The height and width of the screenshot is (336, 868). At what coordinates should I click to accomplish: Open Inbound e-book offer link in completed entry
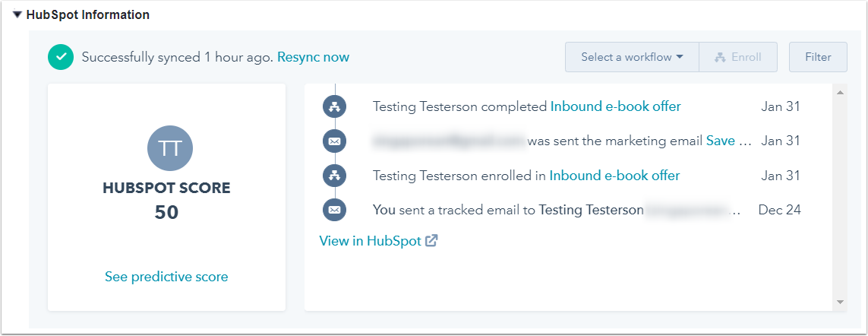(615, 106)
